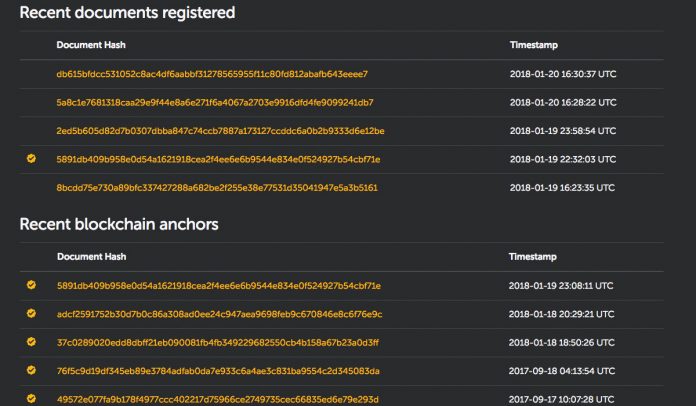Viewport: 696px width, 406px height.
Task: Click checkmark icon beside hash 37c0289020
Action: pyautogui.click(x=32, y=342)
